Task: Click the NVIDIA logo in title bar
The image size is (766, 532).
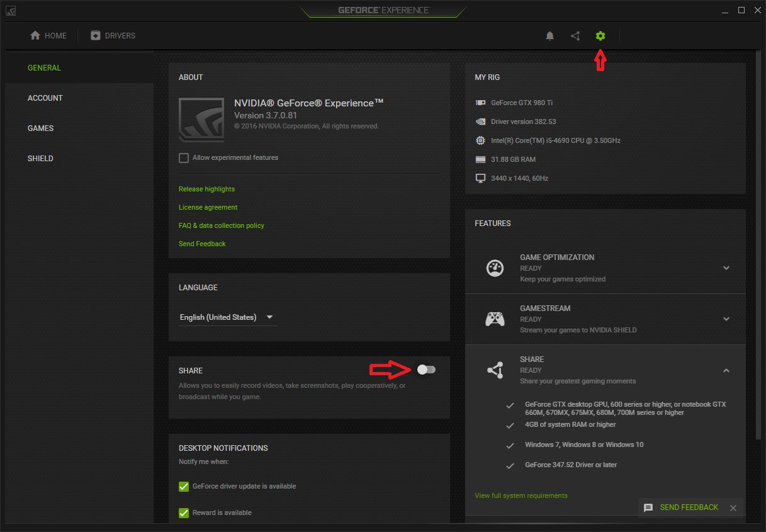Action: point(11,11)
